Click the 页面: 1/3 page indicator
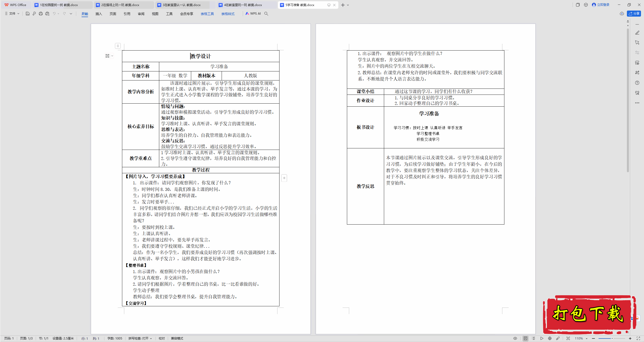 26,338
